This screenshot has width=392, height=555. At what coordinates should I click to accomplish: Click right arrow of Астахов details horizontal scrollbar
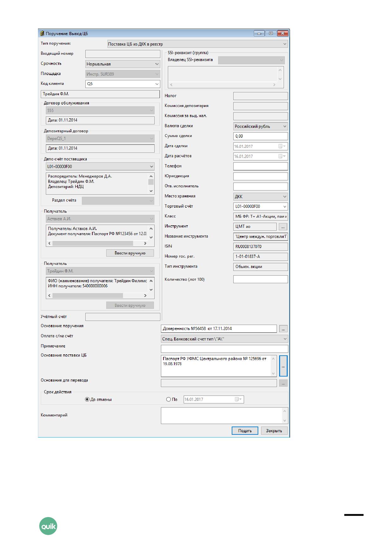point(145,243)
